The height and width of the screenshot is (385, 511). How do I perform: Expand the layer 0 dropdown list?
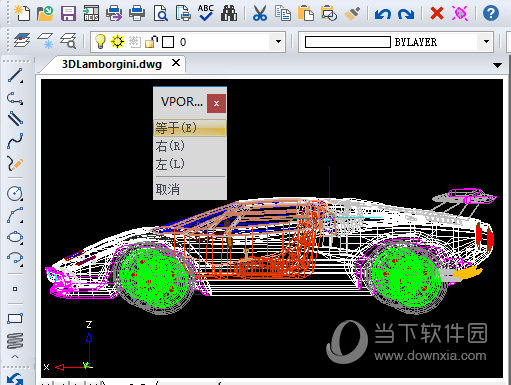(278, 42)
